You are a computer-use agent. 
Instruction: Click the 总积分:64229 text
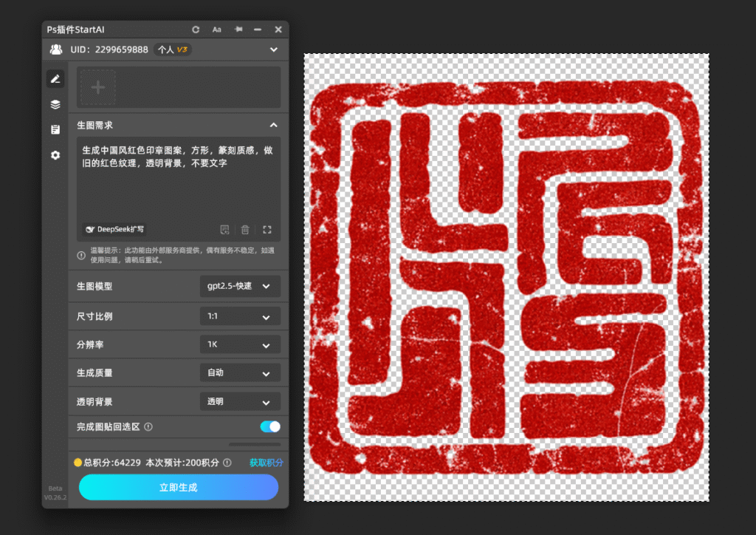click(112, 463)
